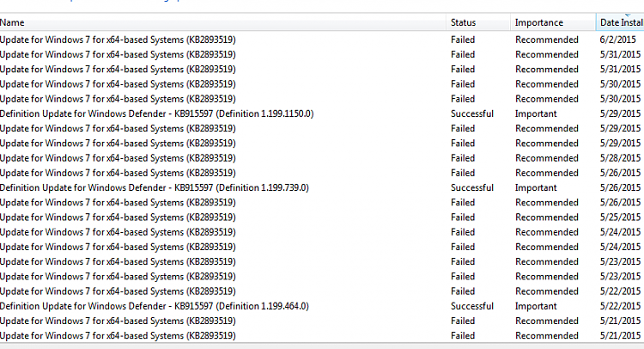Click Failed status in the 5/28/2015 row

point(463,158)
